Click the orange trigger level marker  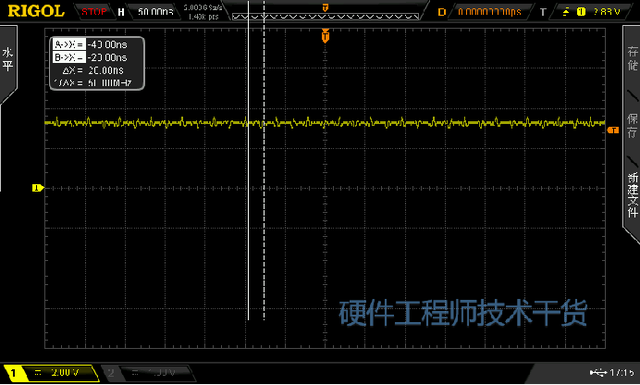click(x=613, y=130)
